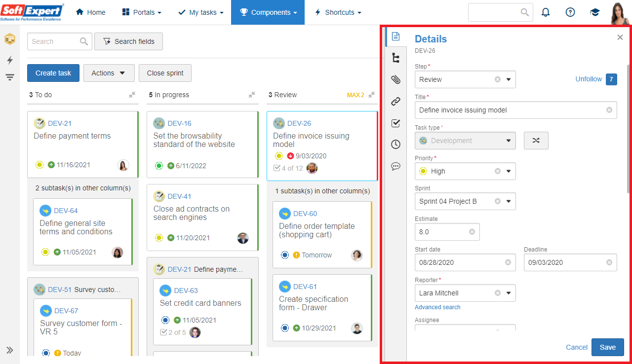Expand the Sprint 04 Project B dropdown
Screen dimensions: 632x364
click(509, 201)
